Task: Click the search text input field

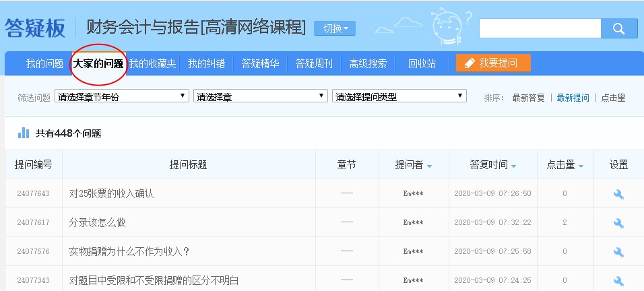Action: [540, 28]
